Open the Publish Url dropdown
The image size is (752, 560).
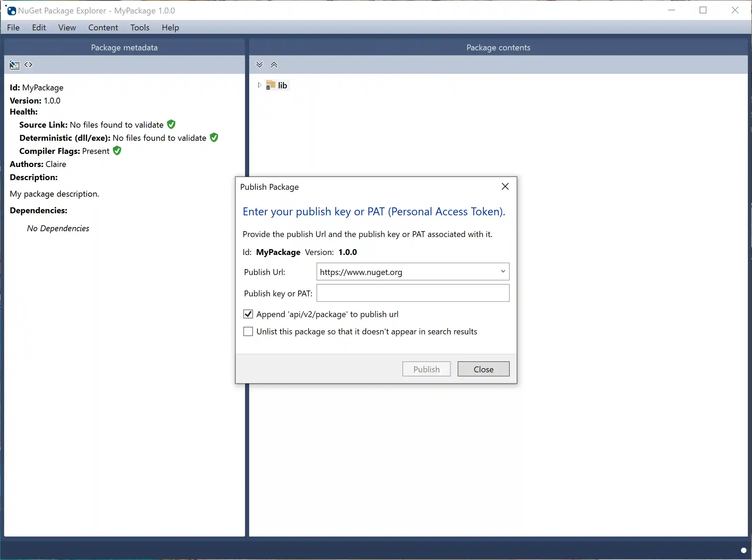pyautogui.click(x=503, y=272)
